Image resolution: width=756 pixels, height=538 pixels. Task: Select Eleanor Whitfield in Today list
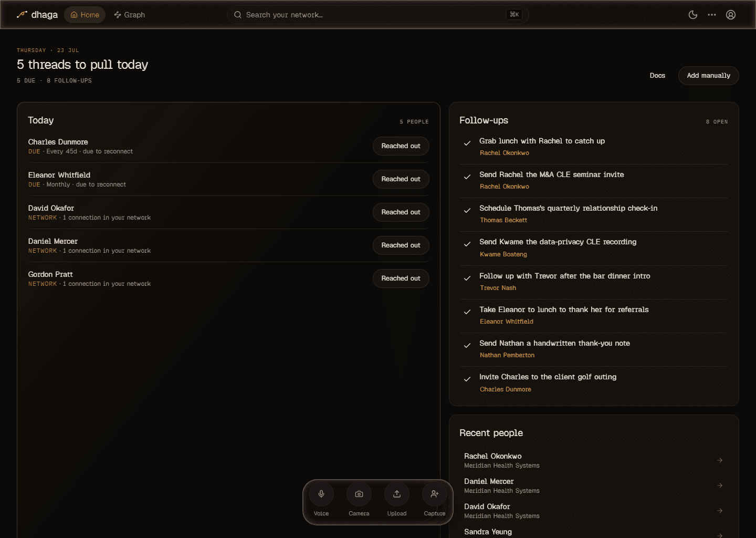[x=59, y=175]
